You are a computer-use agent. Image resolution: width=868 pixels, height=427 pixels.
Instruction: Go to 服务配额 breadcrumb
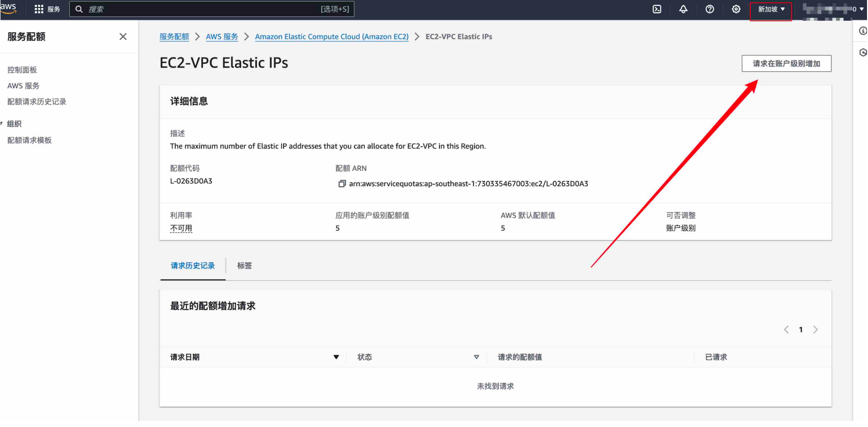[174, 37]
